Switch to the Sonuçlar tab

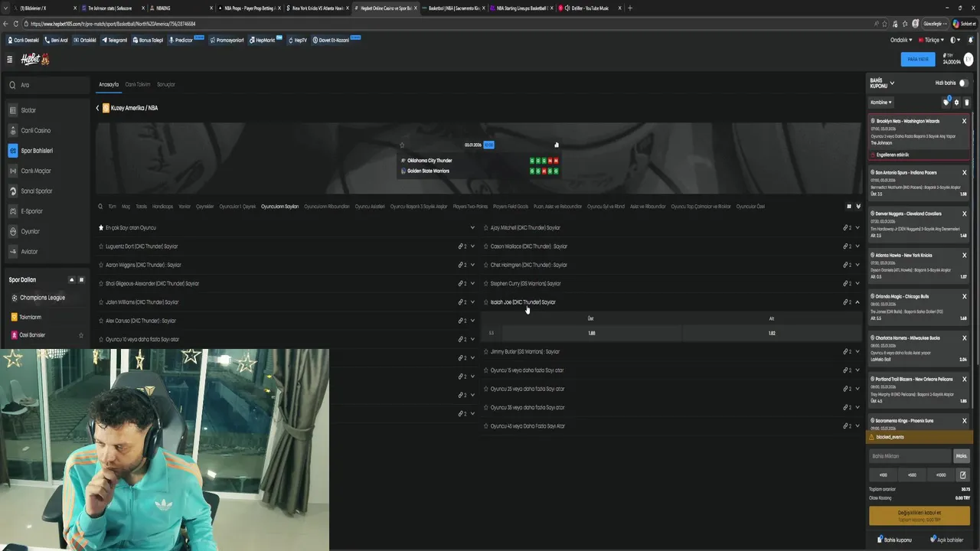point(166,84)
